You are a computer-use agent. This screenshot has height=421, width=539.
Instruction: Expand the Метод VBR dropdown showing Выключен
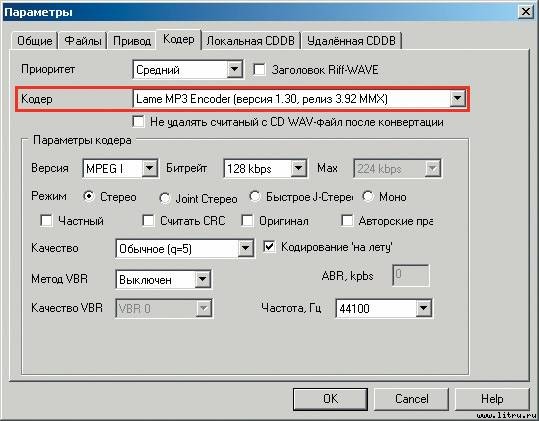[164, 279]
